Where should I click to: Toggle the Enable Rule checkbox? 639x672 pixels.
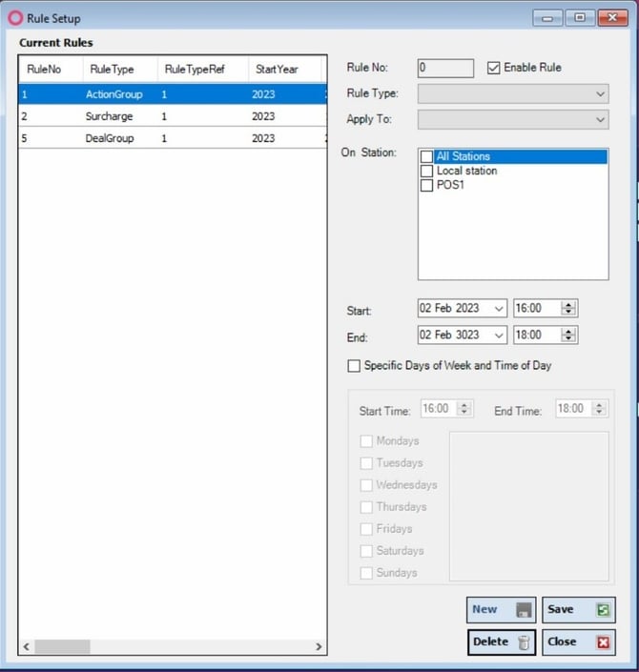(x=494, y=68)
